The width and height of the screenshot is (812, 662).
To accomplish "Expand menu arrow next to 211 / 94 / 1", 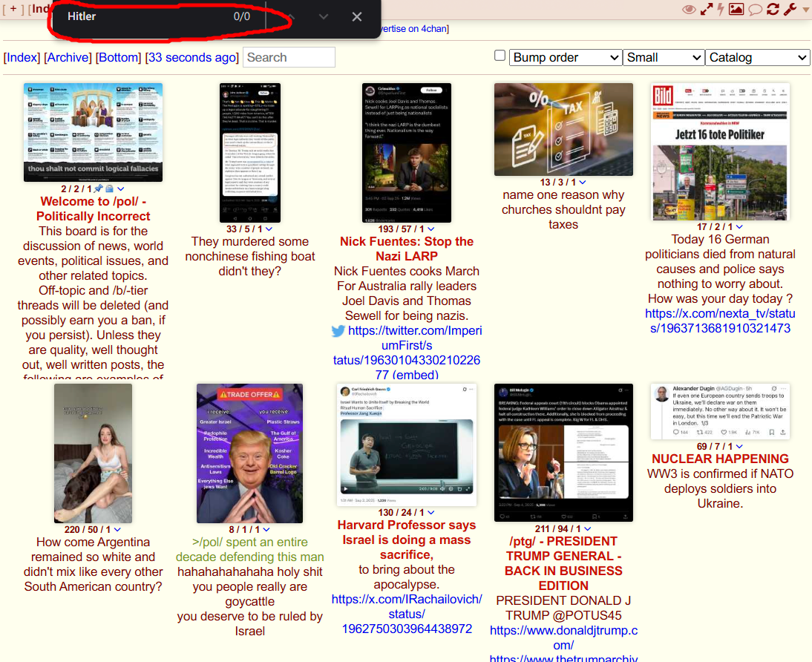I will tap(587, 529).
